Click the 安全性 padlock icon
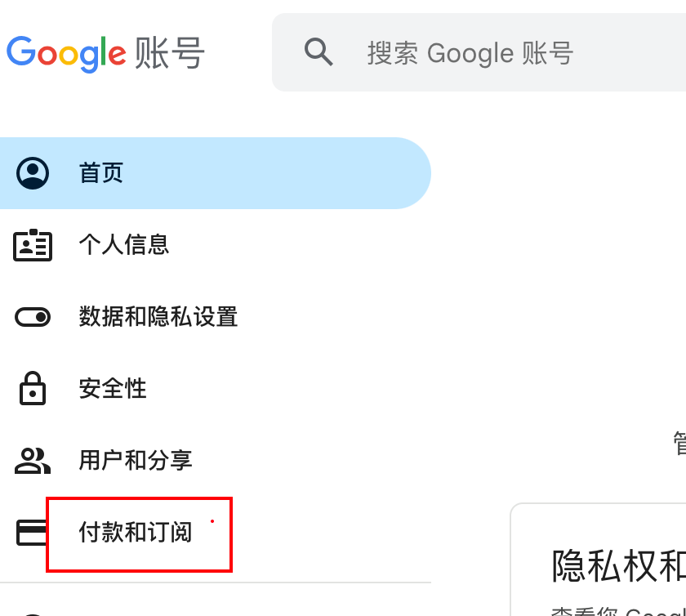The height and width of the screenshot is (616, 686). [33, 388]
